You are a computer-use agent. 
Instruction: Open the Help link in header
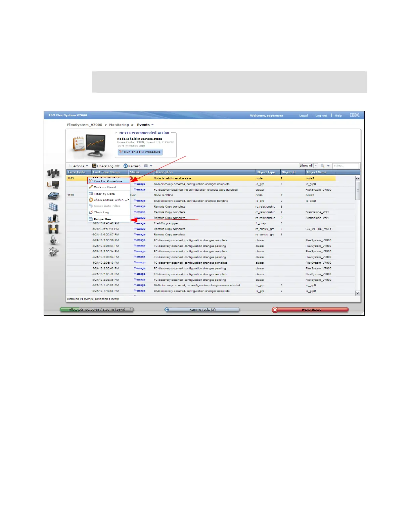coord(338,116)
